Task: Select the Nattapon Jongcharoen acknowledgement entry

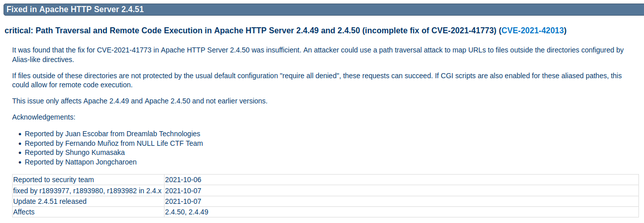Action: pyautogui.click(x=81, y=162)
